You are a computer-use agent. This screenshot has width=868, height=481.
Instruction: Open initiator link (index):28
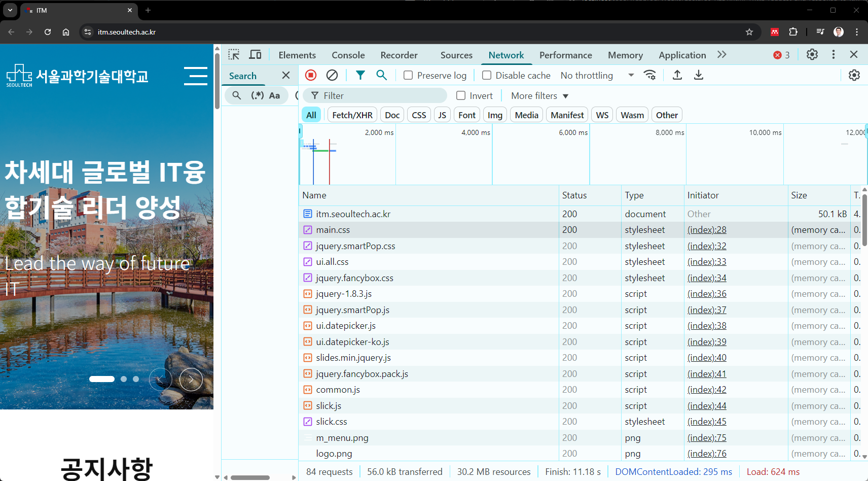click(707, 230)
